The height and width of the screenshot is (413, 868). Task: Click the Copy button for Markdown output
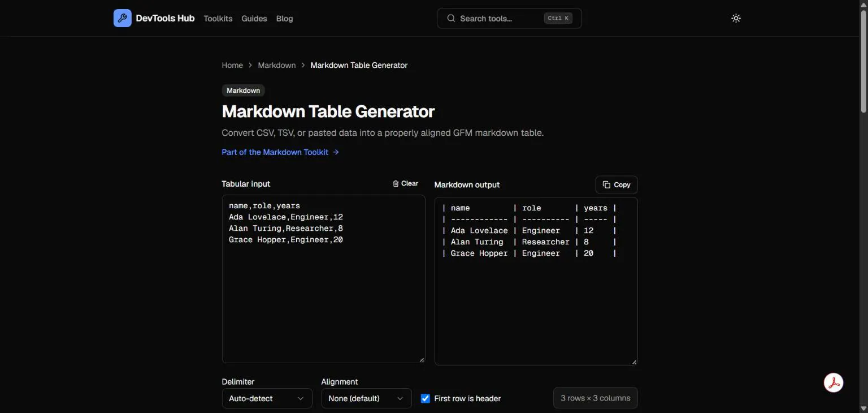[x=617, y=184]
